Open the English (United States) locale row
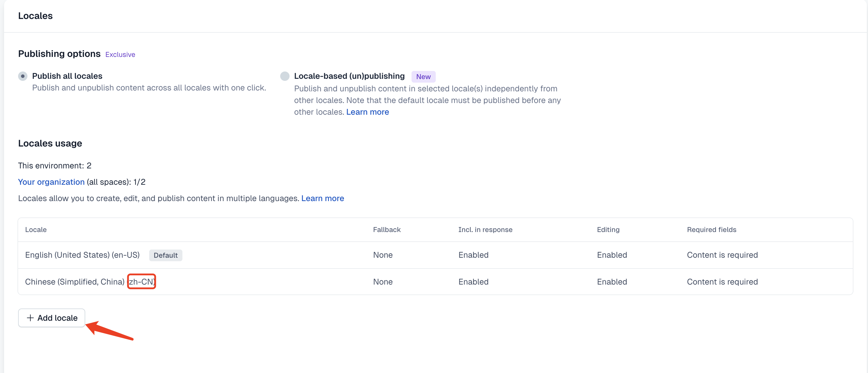Viewport: 868px width, 373px height. coord(435,255)
